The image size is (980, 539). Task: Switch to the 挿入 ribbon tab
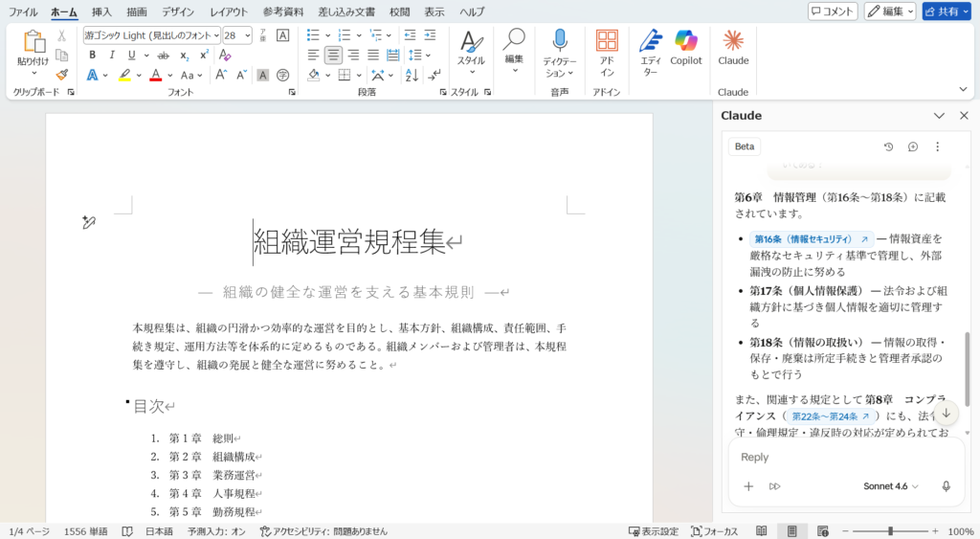(x=101, y=11)
